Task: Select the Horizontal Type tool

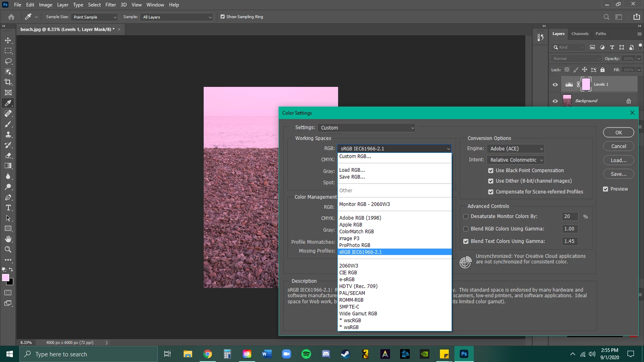Action: coord(8,208)
